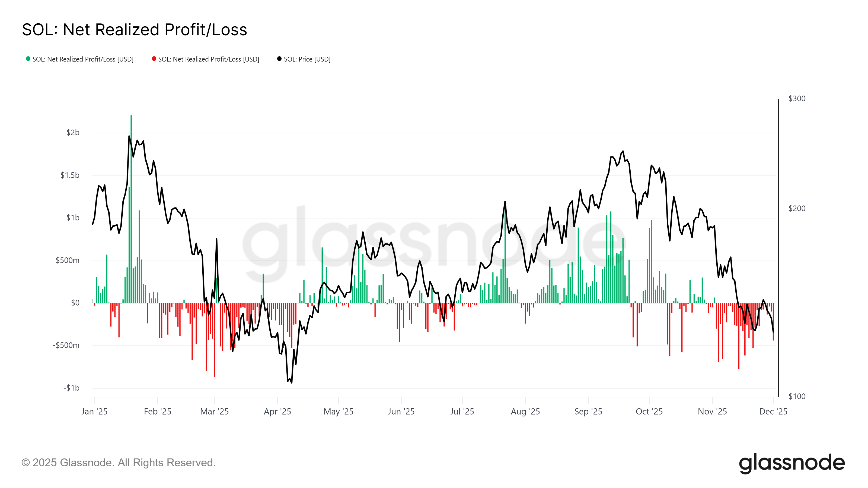Viewport: 868px width, 488px height.
Task: Click the black legend dot for SOL Price
Action: (x=279, y=59)
